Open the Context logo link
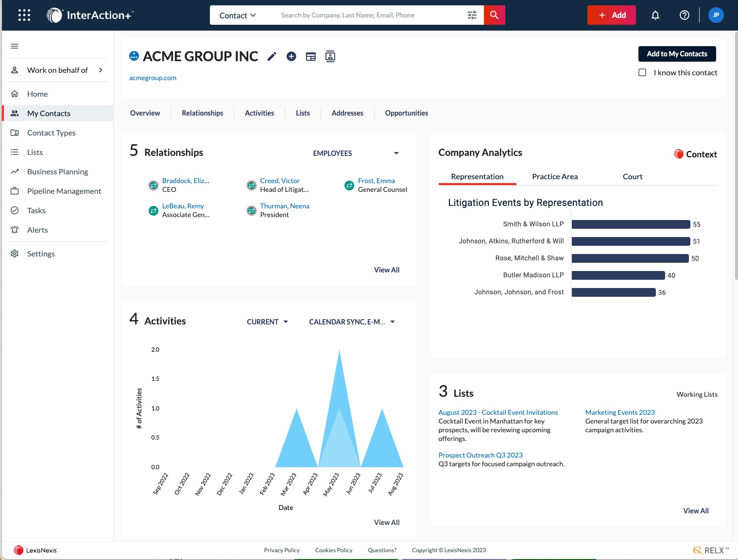The image size is (738, 560). click(x=695, y=154)
